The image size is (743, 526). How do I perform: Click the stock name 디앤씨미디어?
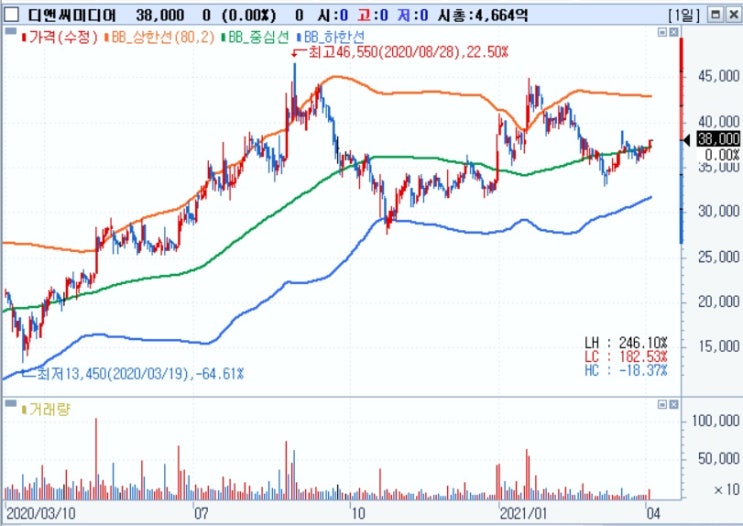pyautogui.click(x=72, y=15)
